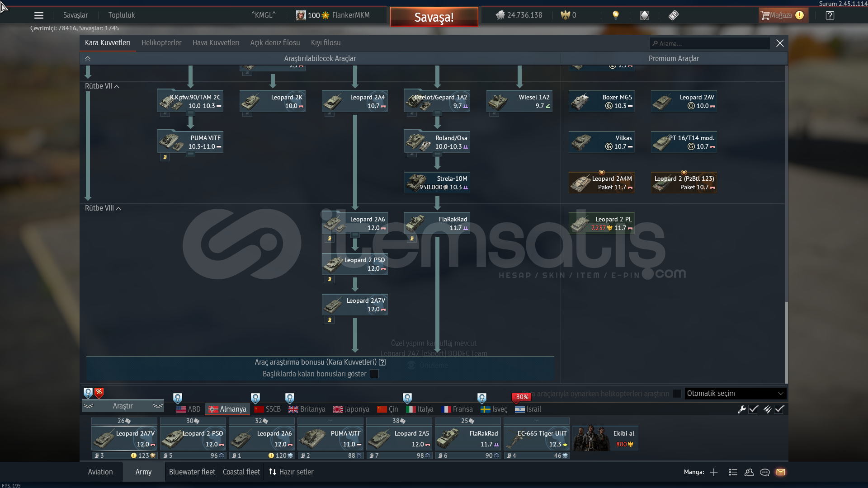Open player profile avatar FlankerMKM
The height and width of the screenshot is (488, 868).
point(301,15)
